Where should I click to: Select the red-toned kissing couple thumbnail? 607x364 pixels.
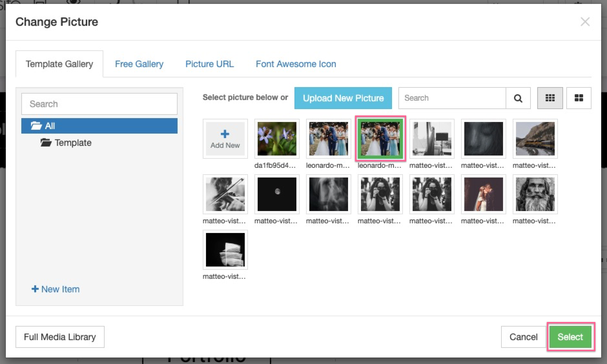click(484, 194)
